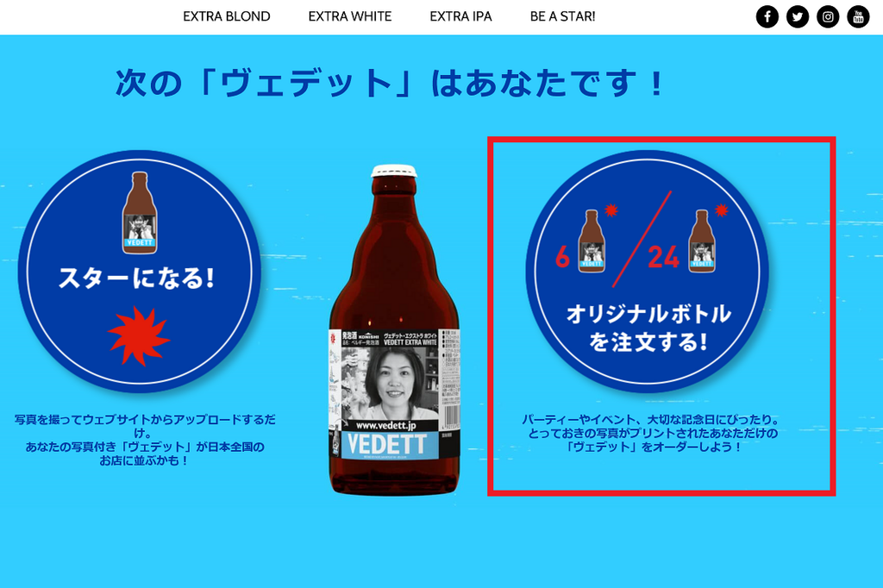This screenshot has width=883, height=588.
Task: Click the text 写真を撮ってウェブサイトからアップロードするだけ。
Action: [x=145, y=427]
